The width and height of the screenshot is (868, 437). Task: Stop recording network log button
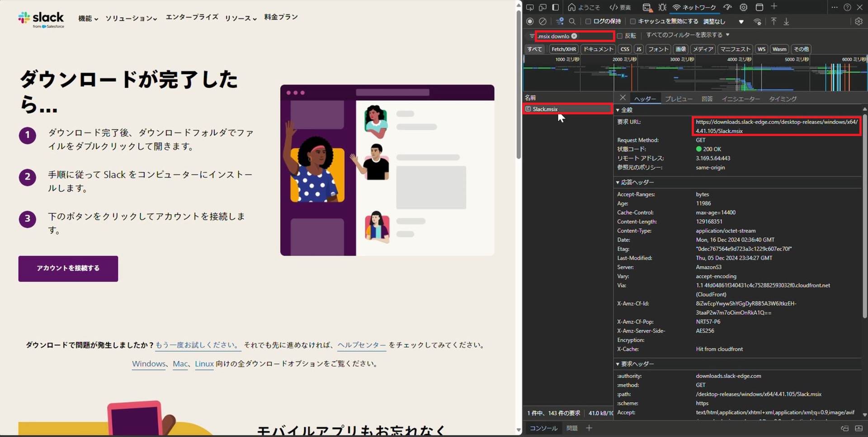pos(530,21)
